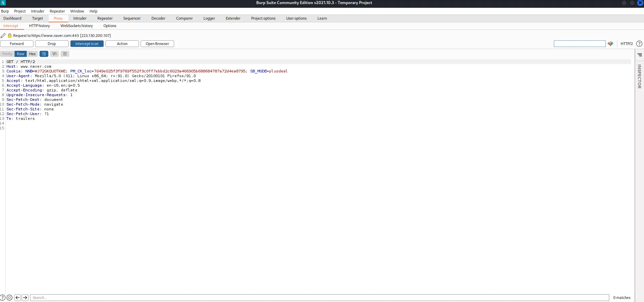This screenshot has width=644, height=302.
Task: Open the Action dropdown menu
Action: click(x=122, y=44)
